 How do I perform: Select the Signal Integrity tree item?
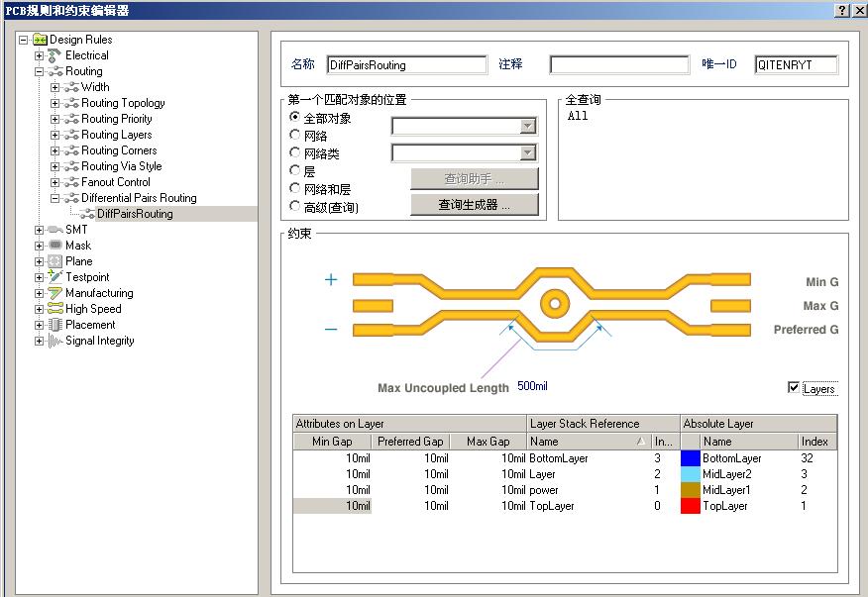click(100, 341)
